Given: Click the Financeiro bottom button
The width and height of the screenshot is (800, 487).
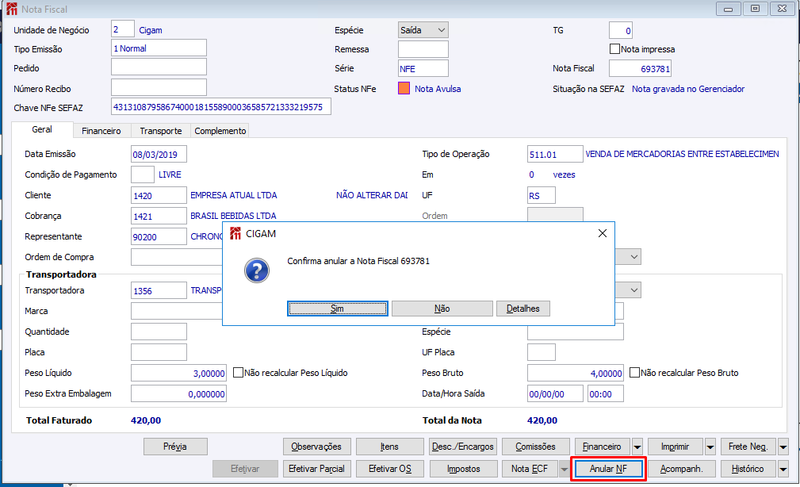Looking at the screenshot, I should click(x=603, y=447).
